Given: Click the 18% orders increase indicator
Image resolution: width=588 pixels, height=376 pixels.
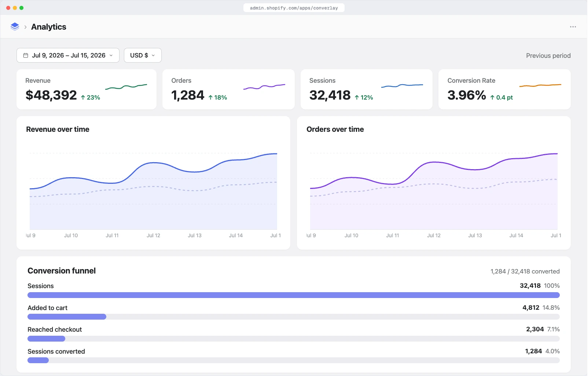Looking at the screenshot, I should (x=218, y=97).
